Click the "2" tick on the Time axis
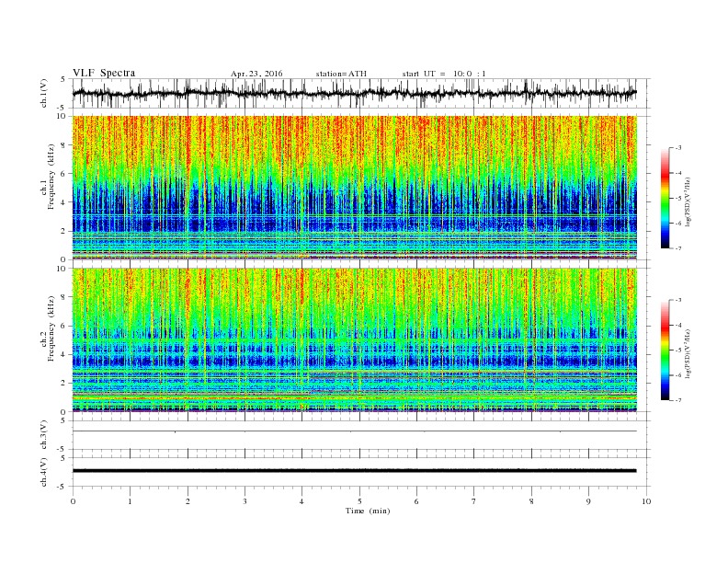The image size is (728, 563). point(188,501)
